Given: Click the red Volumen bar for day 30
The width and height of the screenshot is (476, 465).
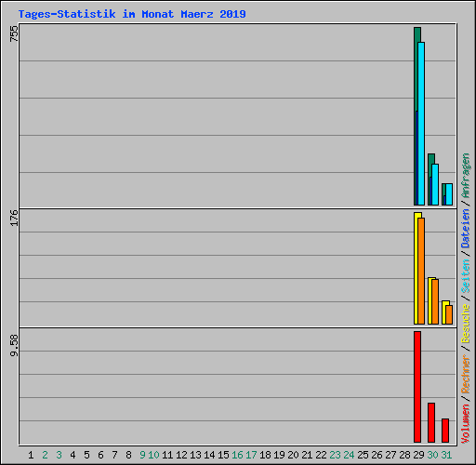Looking at the screenshot, I should [x=431, y=422].
